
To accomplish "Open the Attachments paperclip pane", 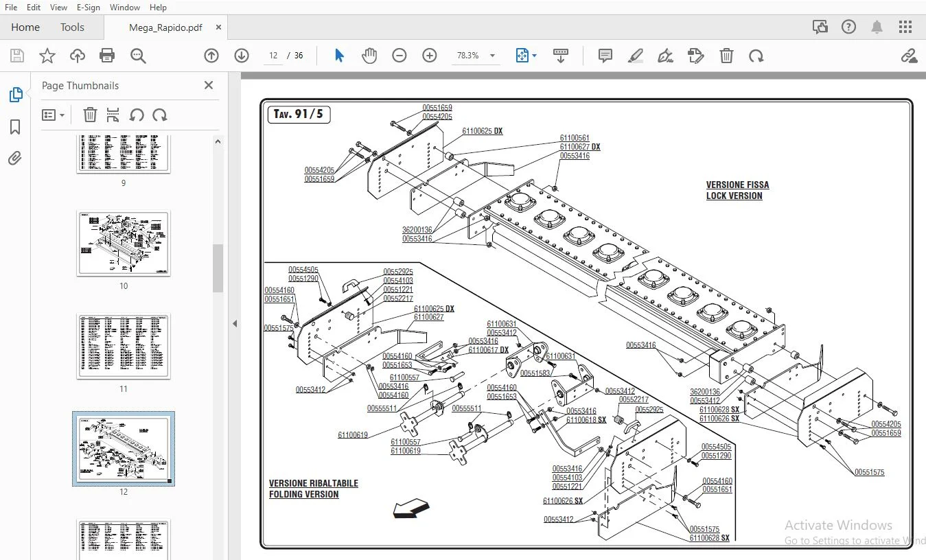I will [x=15, y=159].
